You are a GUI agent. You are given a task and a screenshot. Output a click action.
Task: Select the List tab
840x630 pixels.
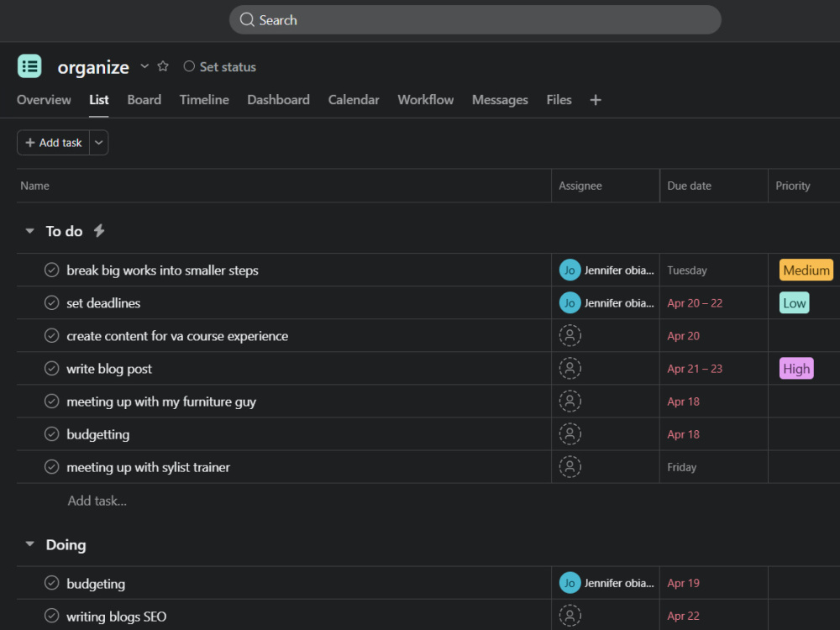(x=98, y=100)
